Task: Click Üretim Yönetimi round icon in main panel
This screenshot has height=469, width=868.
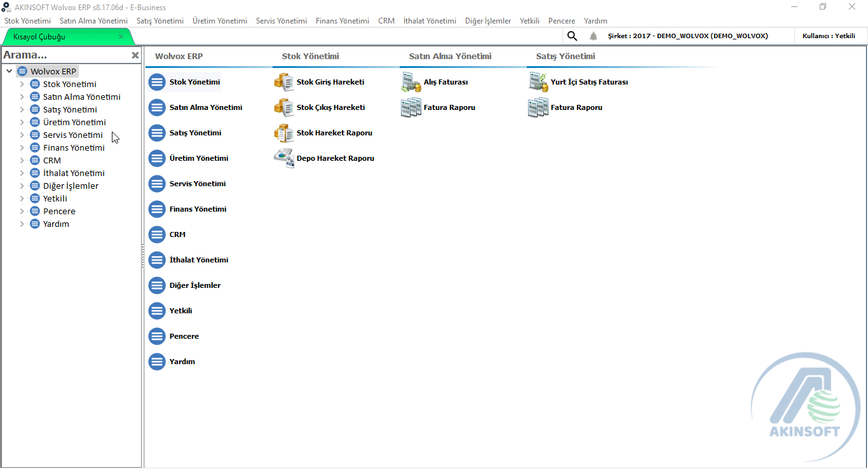Action: (157, 158)
